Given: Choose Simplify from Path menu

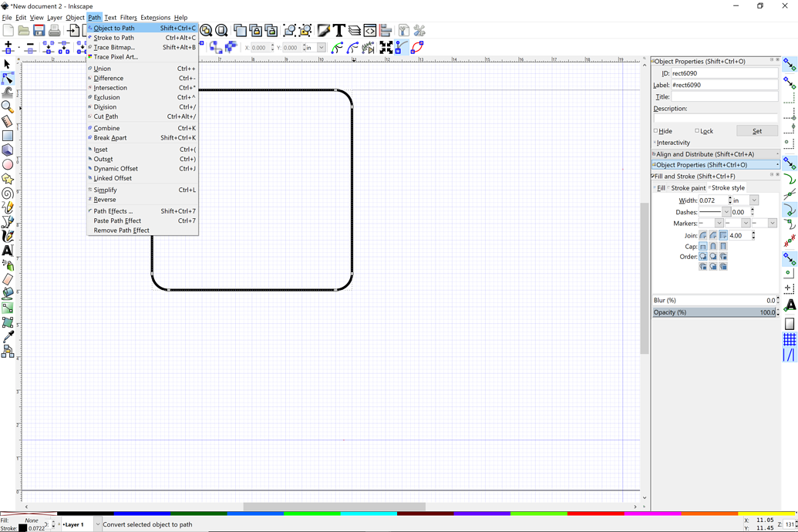Looking at the screenshot, I should 143,190.
